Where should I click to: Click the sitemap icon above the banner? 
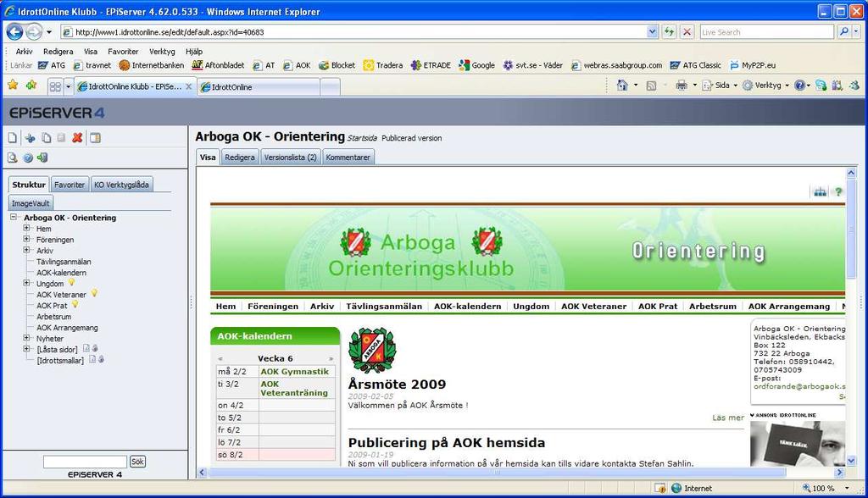click(820, 192)
